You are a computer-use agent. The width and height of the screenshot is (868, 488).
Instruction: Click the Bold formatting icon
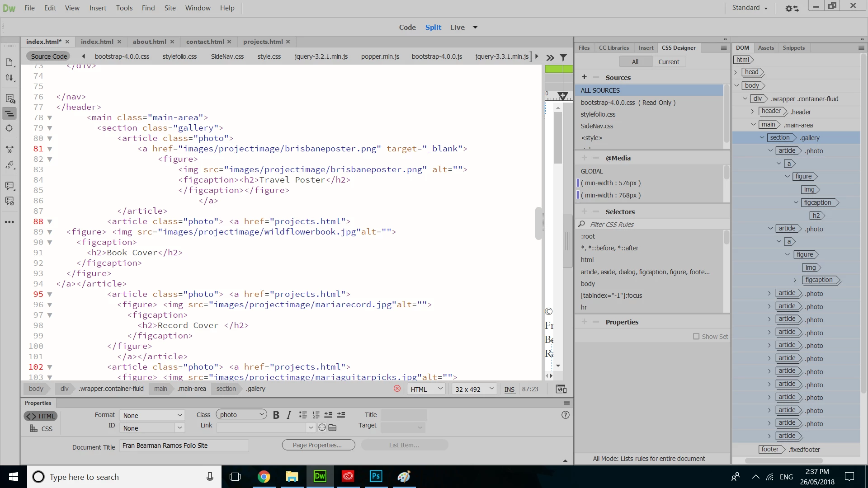point(276,415)
